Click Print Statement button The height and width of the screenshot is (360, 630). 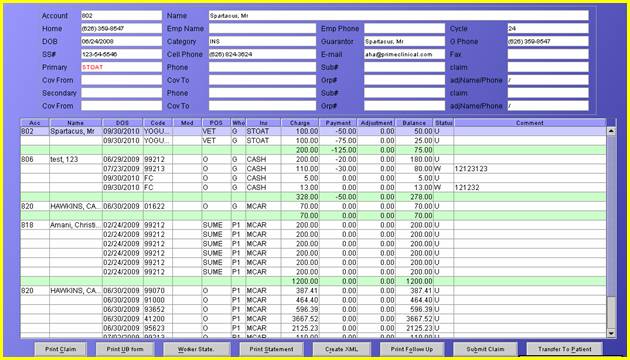(x=272, y=349)
